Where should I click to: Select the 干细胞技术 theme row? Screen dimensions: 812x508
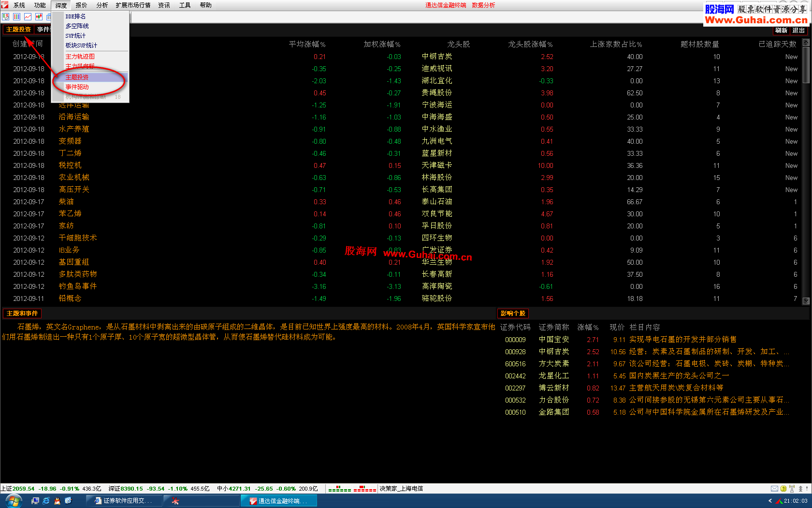tap(401, 238)
